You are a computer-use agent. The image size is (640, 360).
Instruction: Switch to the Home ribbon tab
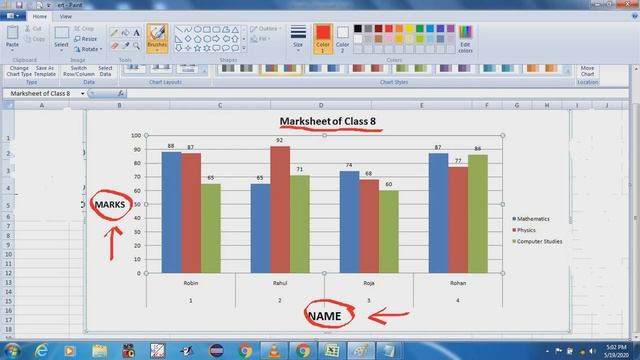(40, 16)
